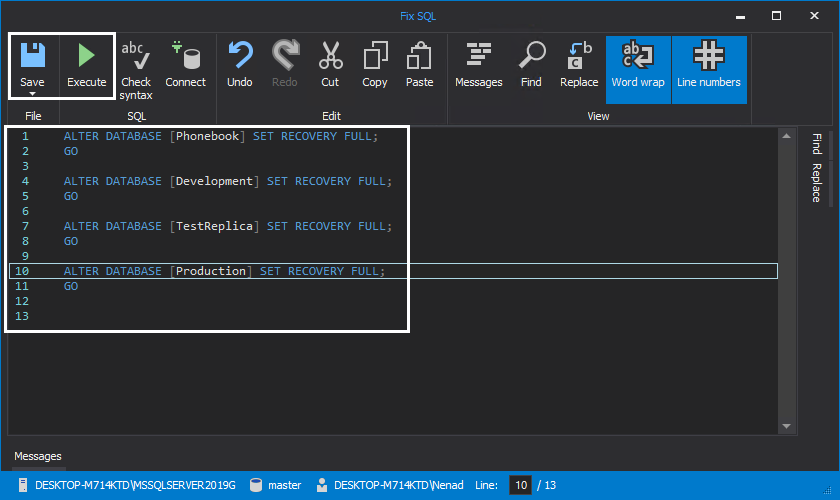Run Check syntax on the script

(x=136, y=68)
